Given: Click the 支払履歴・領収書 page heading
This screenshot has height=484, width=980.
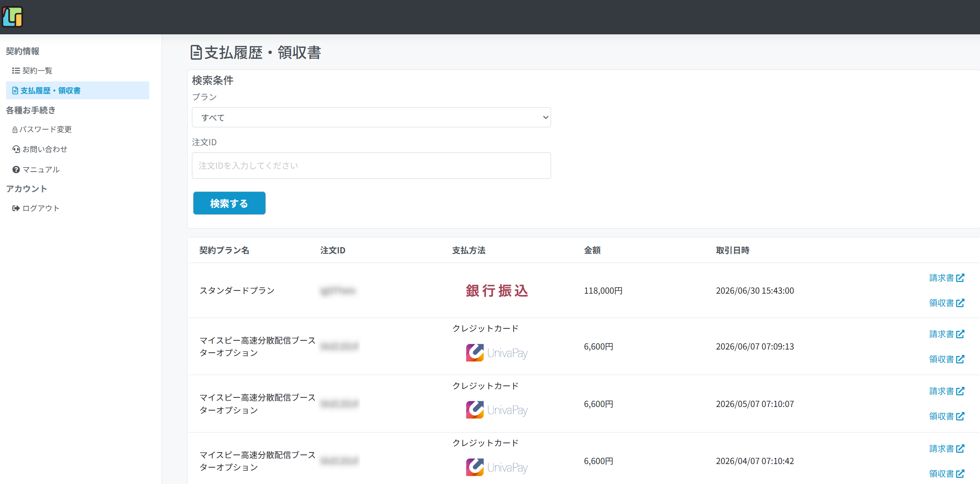Looking at the screenshot, I should (263, 52).
